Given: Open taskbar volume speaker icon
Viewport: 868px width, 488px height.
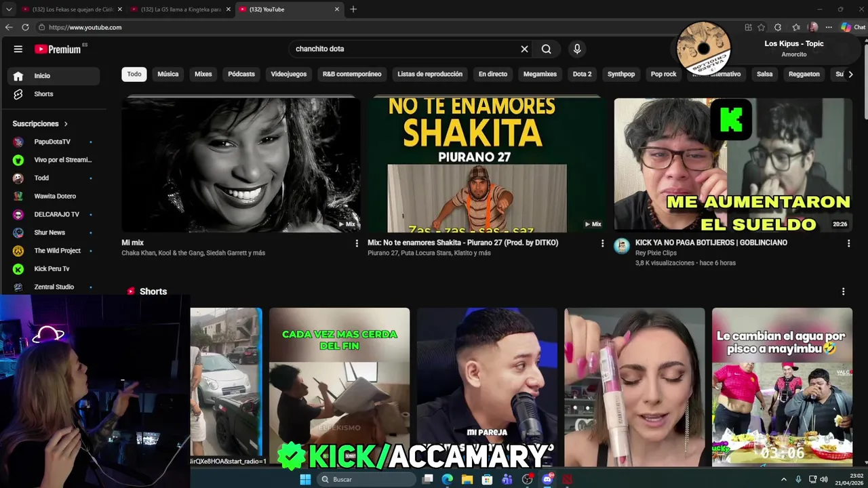Looking at the screenshot, I should pyautogui.click(x=824, y=479).
